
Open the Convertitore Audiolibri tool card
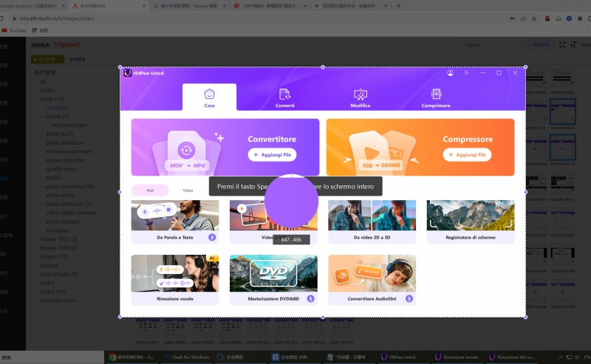click(372, 279)
